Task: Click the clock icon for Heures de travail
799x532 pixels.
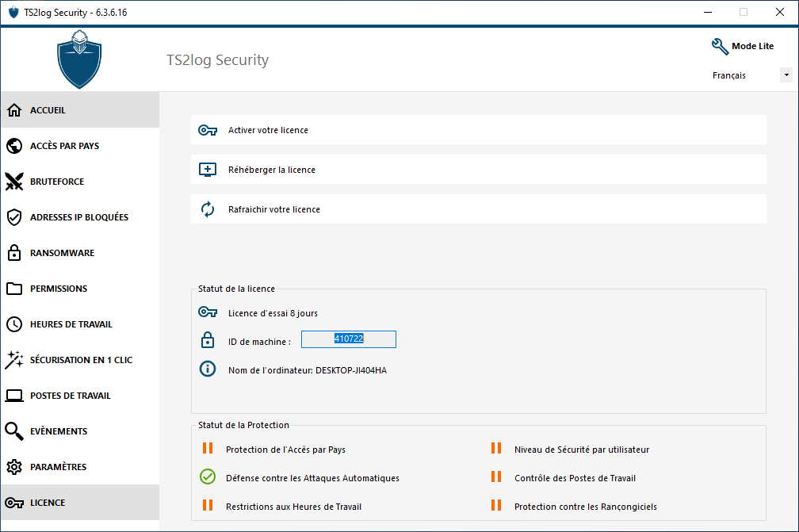Action: [x=14, y=324]
